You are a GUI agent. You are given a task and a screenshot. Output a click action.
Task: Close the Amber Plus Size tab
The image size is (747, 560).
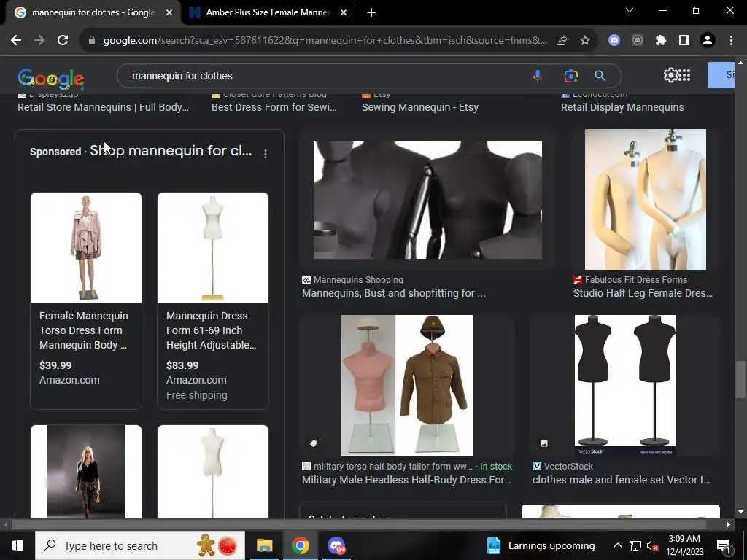tap(344, 12)
